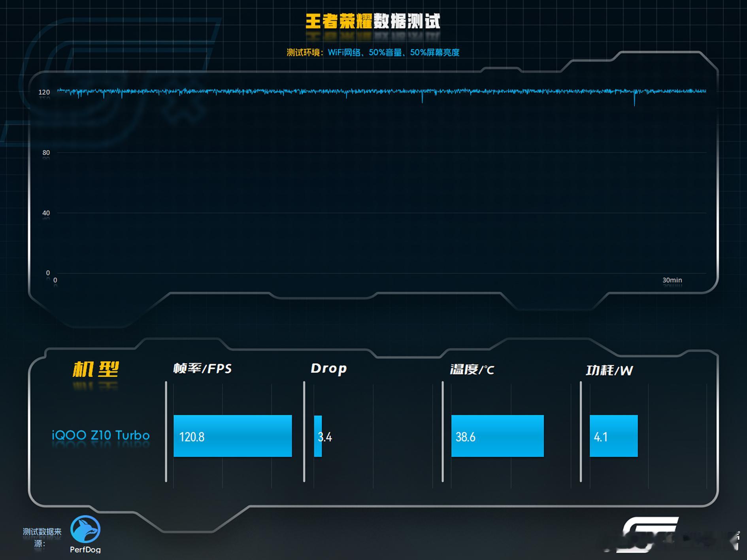Viewport: 747px width, 560px height.
Task: Click the 帧率/FPS column heading
Action: 202,369
